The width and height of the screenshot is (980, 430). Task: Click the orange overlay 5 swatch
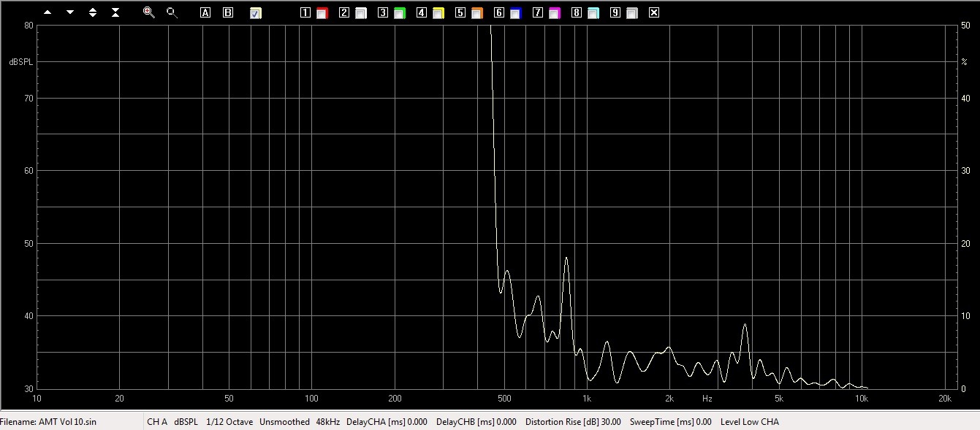click(476, 13)
